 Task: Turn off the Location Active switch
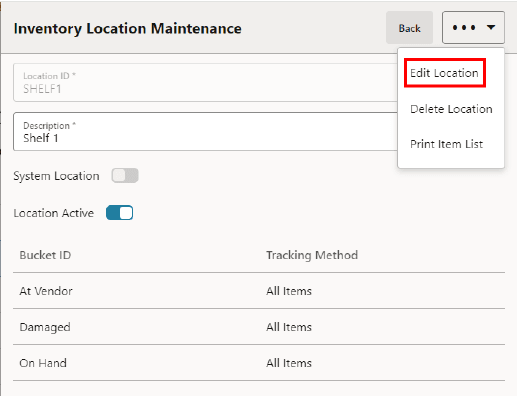(x=119, y=213)
